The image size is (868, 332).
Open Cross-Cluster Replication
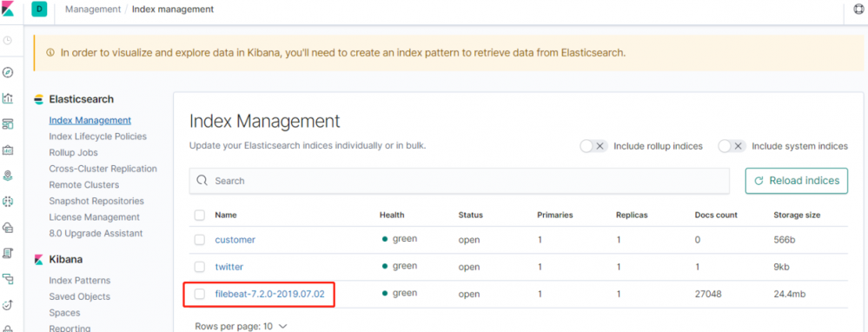[103, 169]
